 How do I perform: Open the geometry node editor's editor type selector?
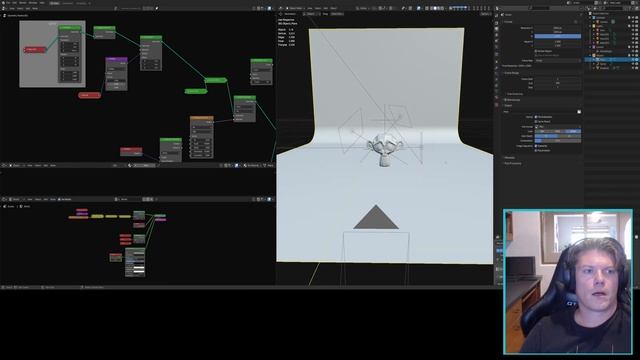point(4,8)
